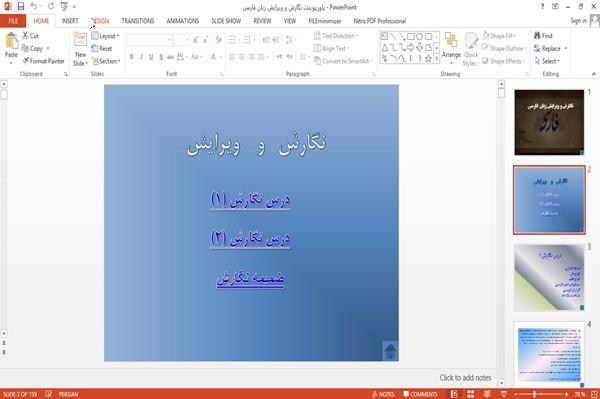Click the Start From Beginning slideshow icon

point(64,6)
